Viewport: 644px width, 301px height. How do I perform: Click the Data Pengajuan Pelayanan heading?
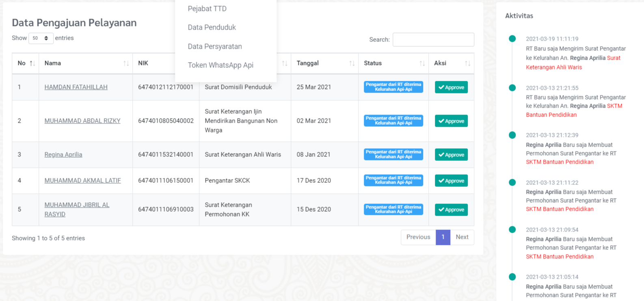click(74, 23)
